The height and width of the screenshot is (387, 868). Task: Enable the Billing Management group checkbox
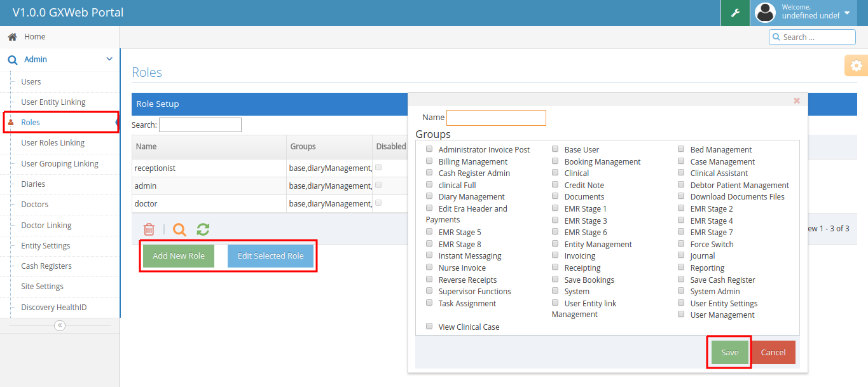429,161
